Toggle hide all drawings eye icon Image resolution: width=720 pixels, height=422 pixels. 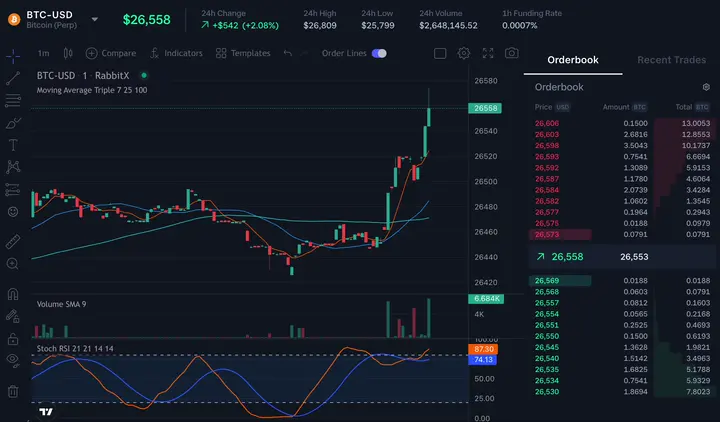click(x=13, y=360)
